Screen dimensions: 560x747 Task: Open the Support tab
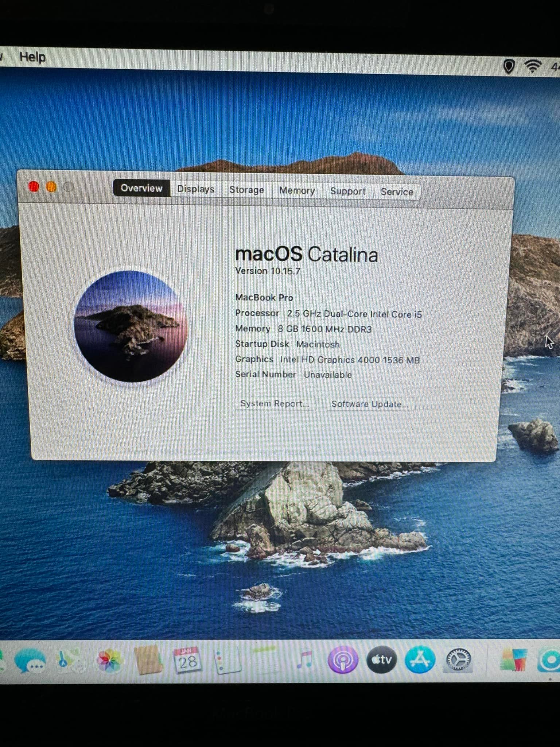point(348,191)
